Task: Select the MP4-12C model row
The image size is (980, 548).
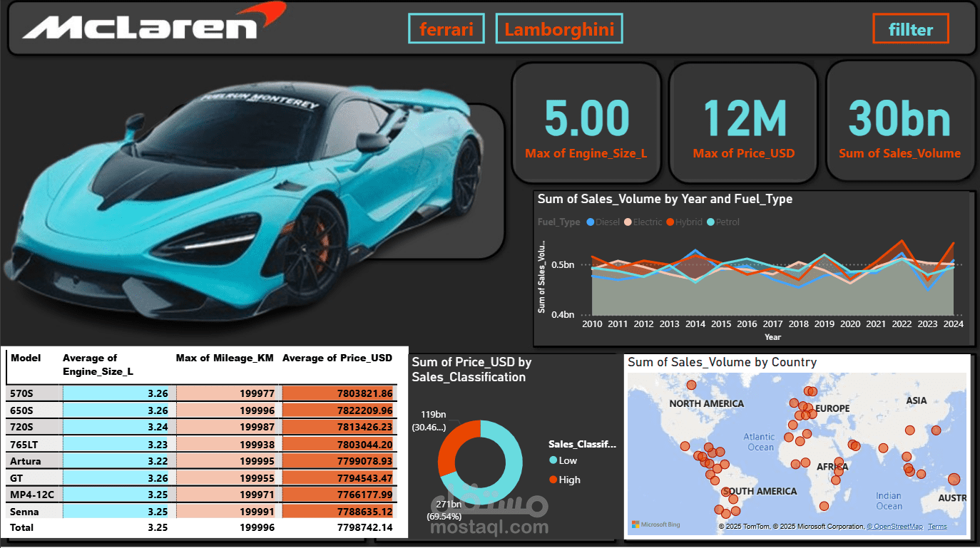Action: pos(201,495)
